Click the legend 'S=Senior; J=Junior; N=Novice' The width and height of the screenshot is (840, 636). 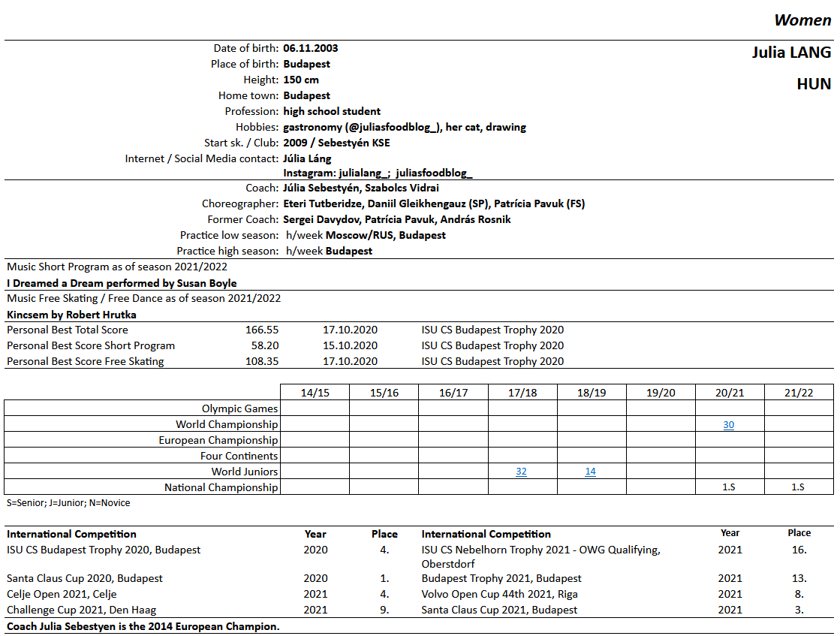tap(68, 503)
